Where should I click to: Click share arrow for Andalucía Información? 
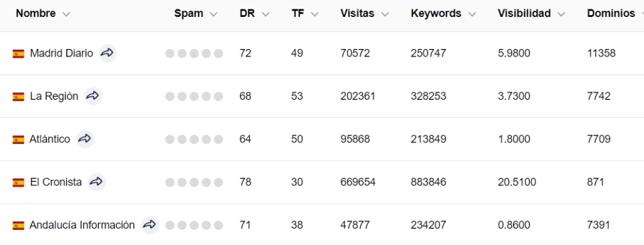(x=150, y=225)
